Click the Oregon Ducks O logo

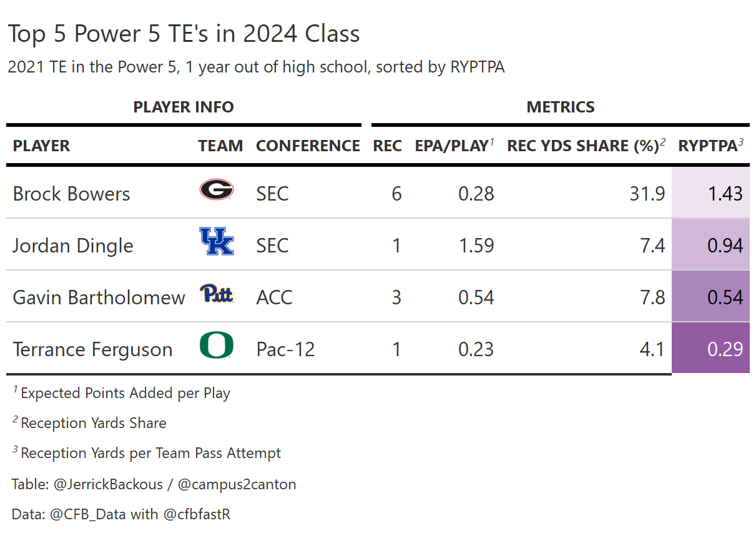216,346
